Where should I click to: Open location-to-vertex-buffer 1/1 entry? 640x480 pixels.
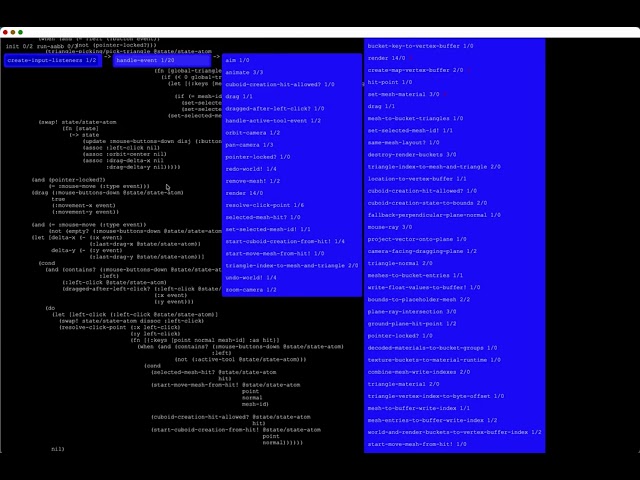point(417,179)
